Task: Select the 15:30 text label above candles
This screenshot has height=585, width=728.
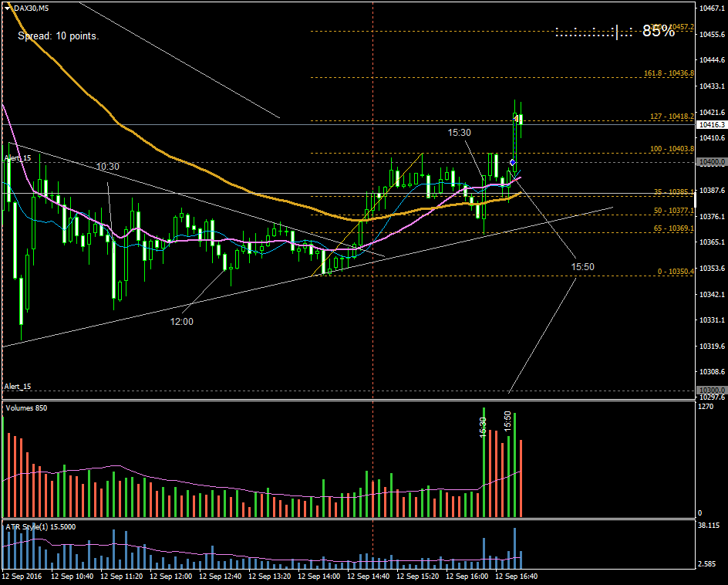Action: (459, 133)
